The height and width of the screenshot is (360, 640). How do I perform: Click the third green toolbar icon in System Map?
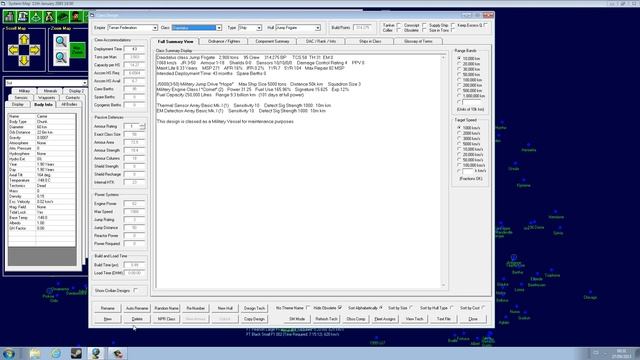pos(36,17)
